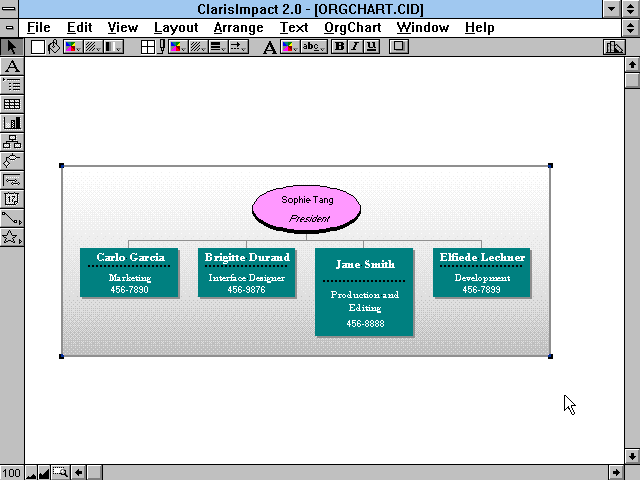Select the Carlo Garcia box
Image resolution: width=640 pixels, height=480 pixels.
pos(129,273)
